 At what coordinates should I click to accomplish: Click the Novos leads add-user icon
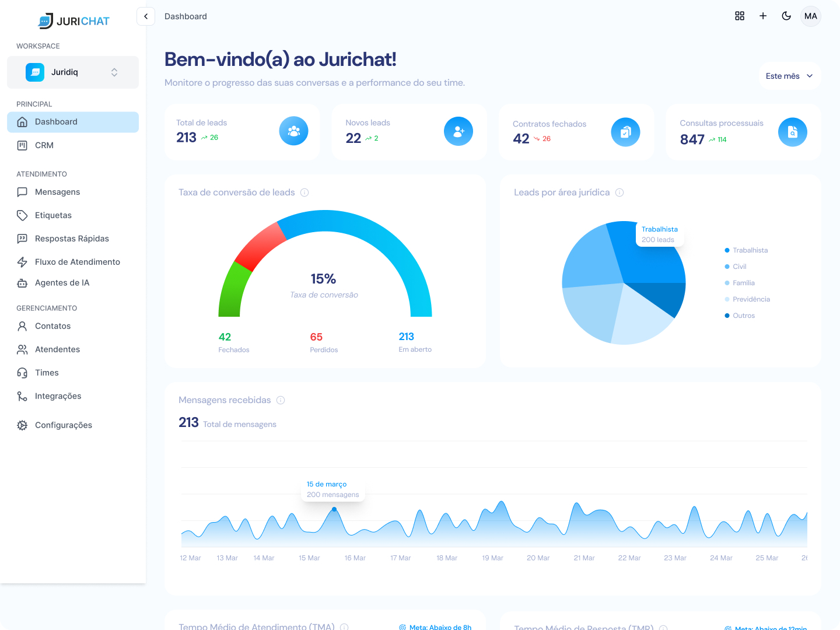pyautogui.click(x=459, y=131)
